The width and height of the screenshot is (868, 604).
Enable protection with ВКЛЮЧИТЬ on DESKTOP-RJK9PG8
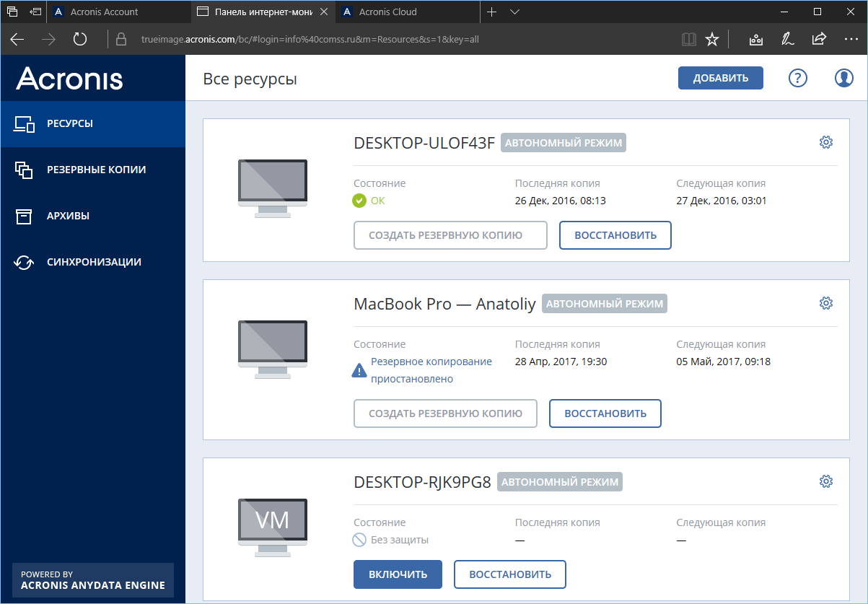point(398,574)
